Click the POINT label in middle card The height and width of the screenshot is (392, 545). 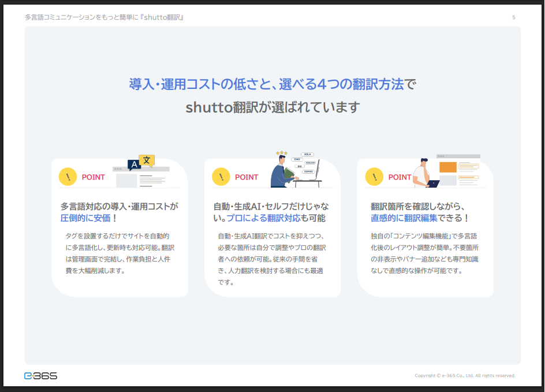click(247, 177)
